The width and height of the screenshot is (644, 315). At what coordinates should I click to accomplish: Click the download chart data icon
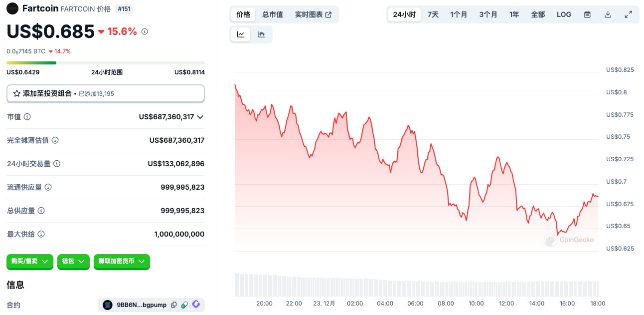coord(608,14)
